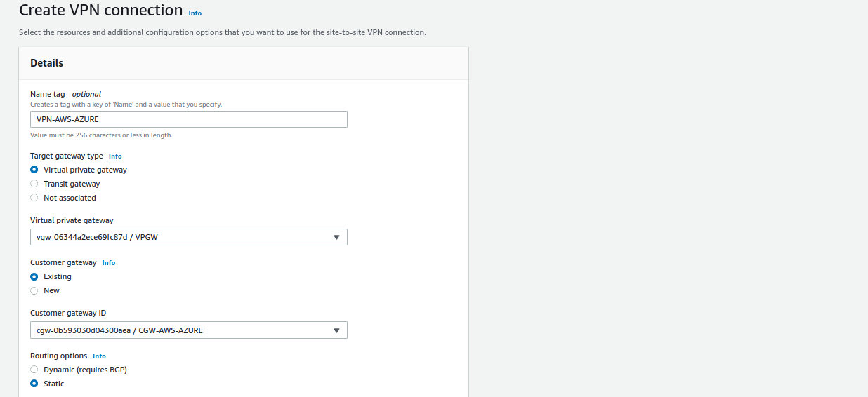
Task: Open Info link next to Target gateway type
Action: (115, 156)
